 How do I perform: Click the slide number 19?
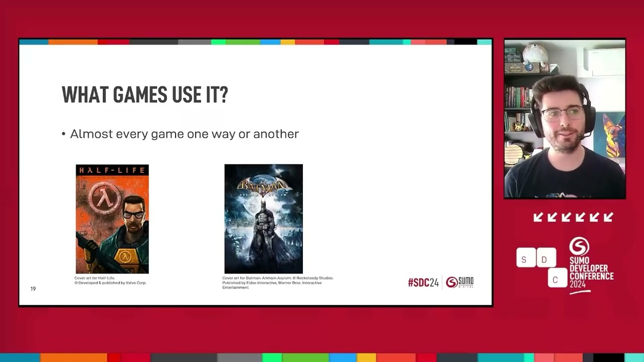pos(33,289)
